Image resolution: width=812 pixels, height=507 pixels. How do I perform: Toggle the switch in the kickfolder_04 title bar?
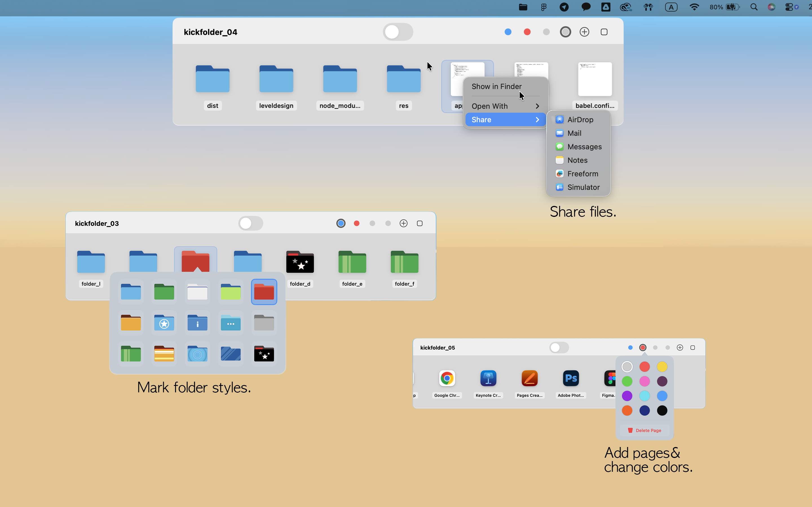coord(397,32)
